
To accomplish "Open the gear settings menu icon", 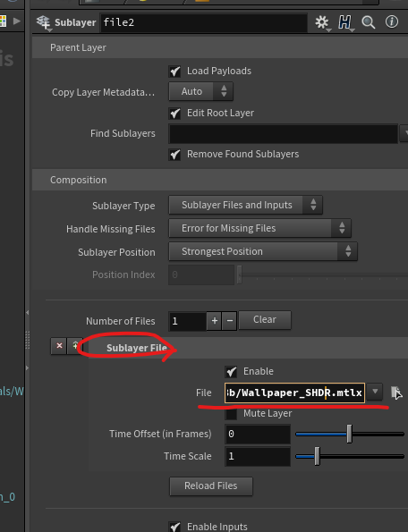I will pyautogui.click(x=322, y=22).
